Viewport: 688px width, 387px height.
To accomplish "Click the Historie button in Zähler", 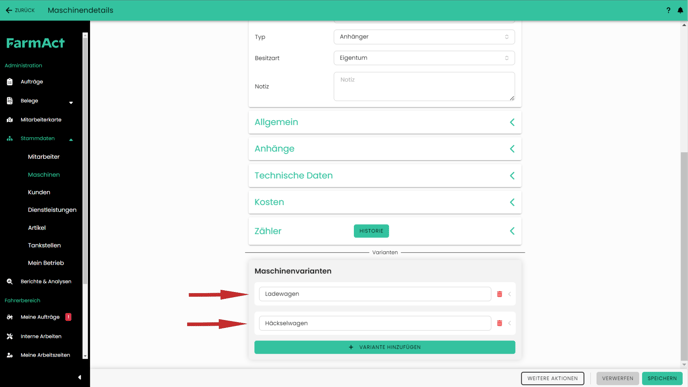I will point(371,231).
